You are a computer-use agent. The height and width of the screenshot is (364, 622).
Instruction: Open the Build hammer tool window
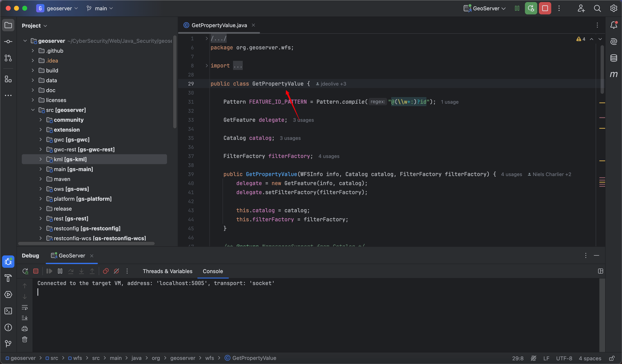[x=8, y=278]
